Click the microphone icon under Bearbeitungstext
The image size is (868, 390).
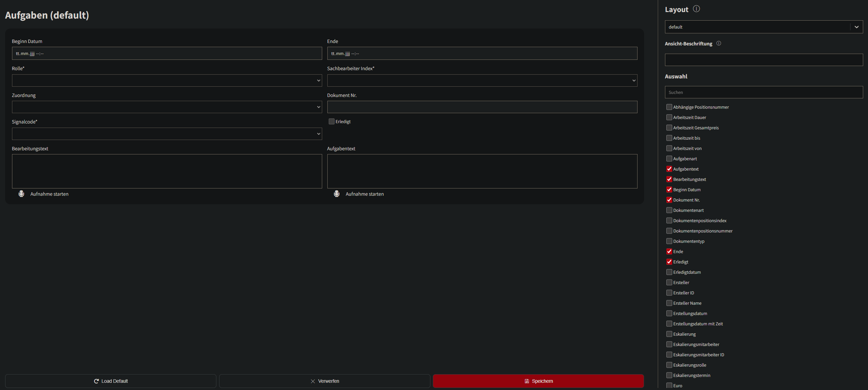click(x=21, y=194)
